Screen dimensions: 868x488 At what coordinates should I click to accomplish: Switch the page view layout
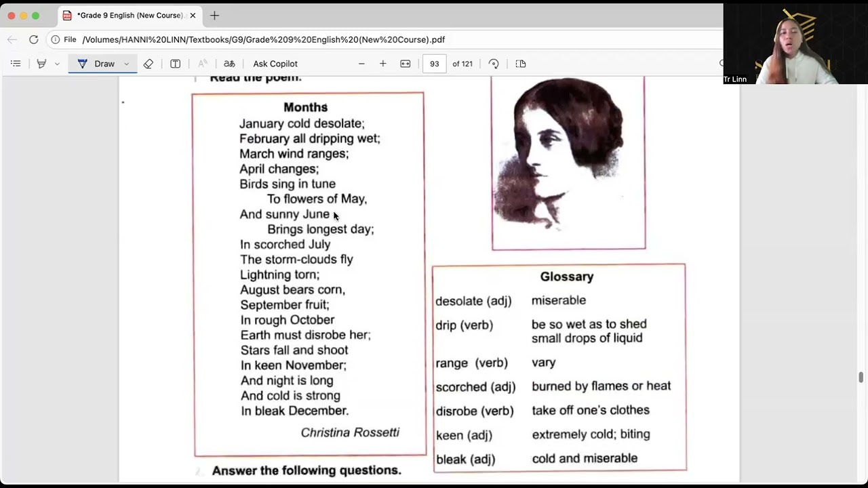click(x=521, y=64)
